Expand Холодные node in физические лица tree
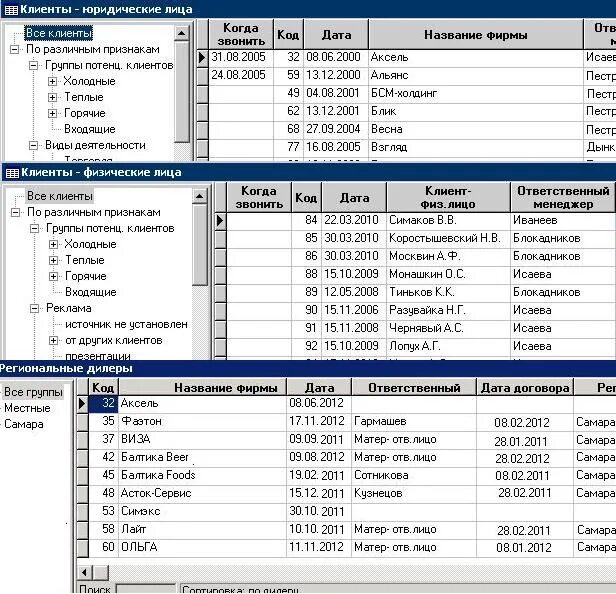The width and height of the screenshot is (616, 594). click(x=53, y=244)
